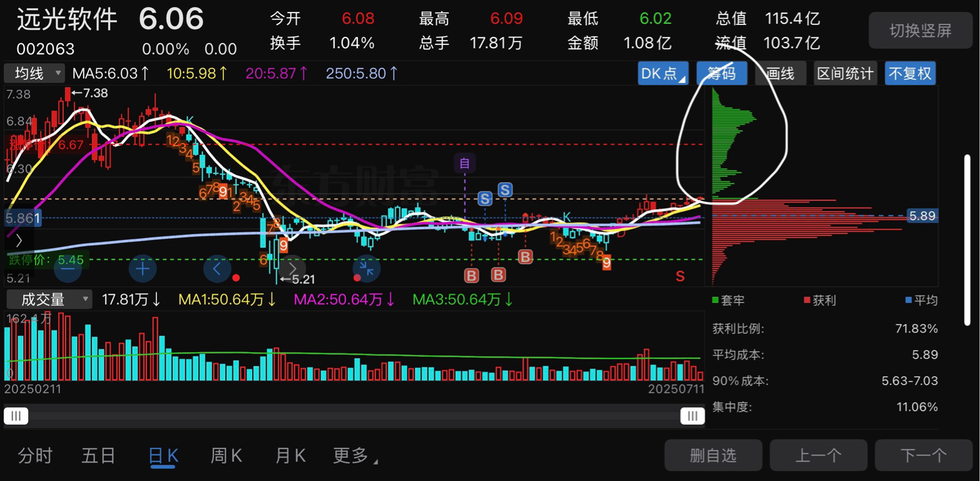Image resolution: width=980 pixels, height=481 pixels.
Task: Go to next stock with 下一个
Action: [x=924, y=455]
